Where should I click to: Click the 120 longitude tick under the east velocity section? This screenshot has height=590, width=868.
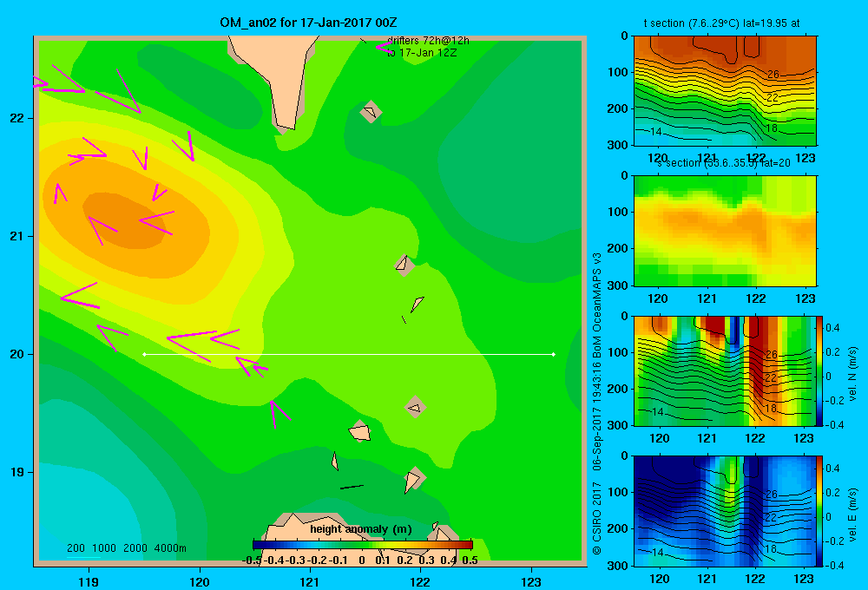pyautogui.click(x=659, y=579)
